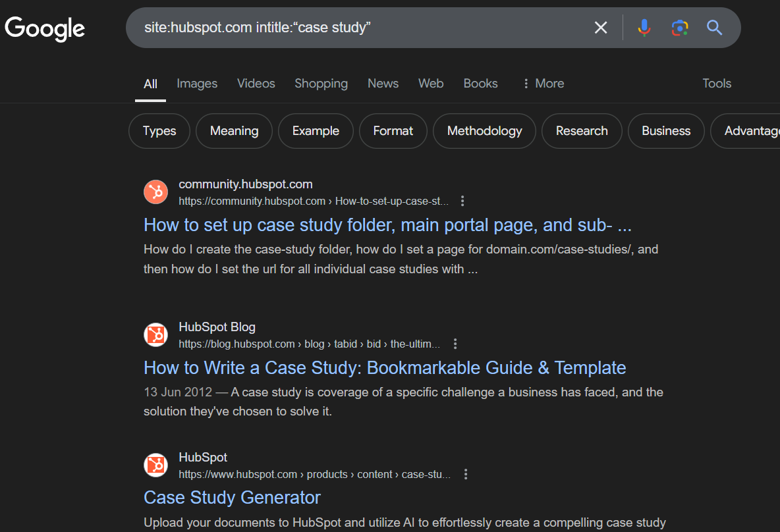Screen dimensions: 780x532
Task: Select the Business filter chip
Action: click(666, 131)
